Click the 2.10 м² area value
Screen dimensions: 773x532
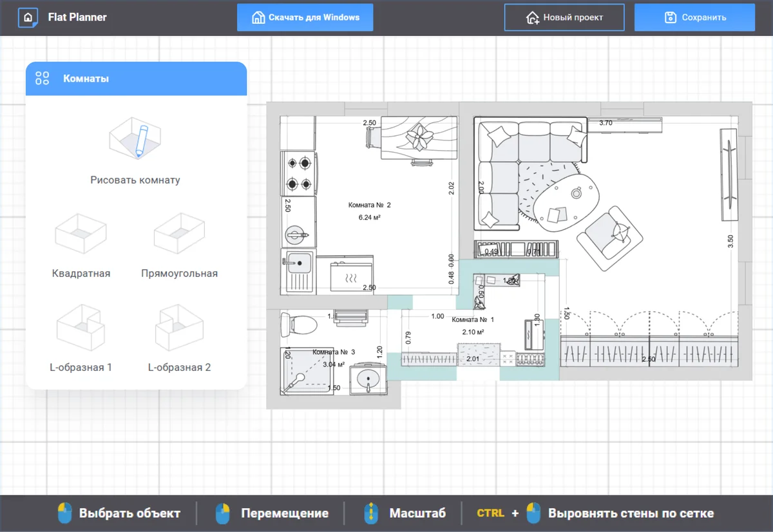(x=473, y=332)
